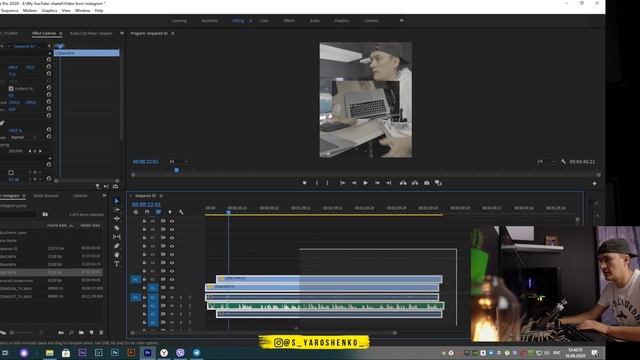Click the Program monitor current timecode
This screenshot has height=360, width=640.
[145, 162]
